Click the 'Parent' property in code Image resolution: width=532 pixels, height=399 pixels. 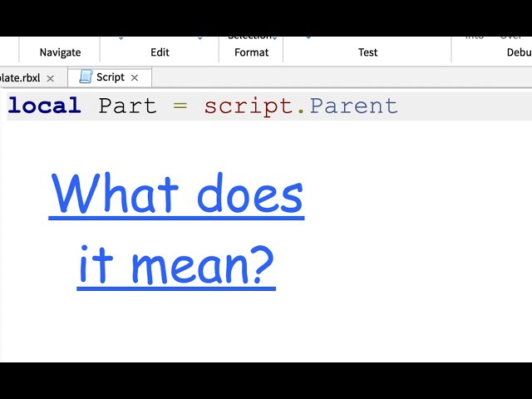(x=353, y=106)
